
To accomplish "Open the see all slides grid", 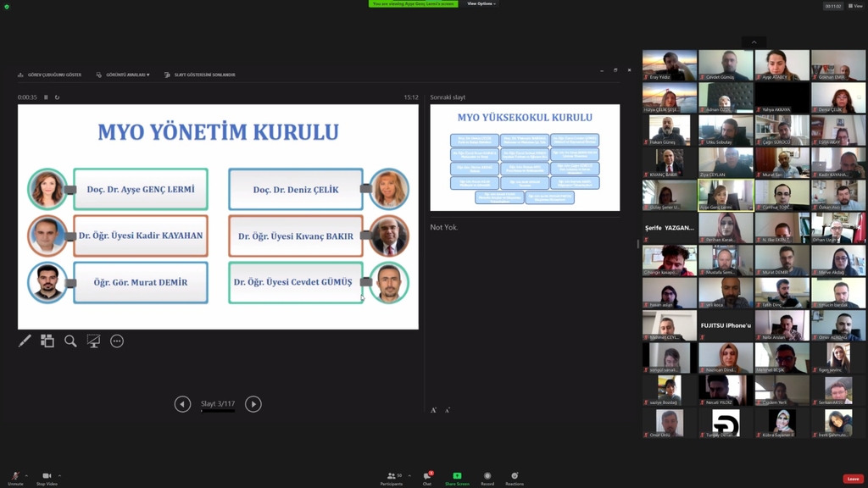I will tap(47, 341).
